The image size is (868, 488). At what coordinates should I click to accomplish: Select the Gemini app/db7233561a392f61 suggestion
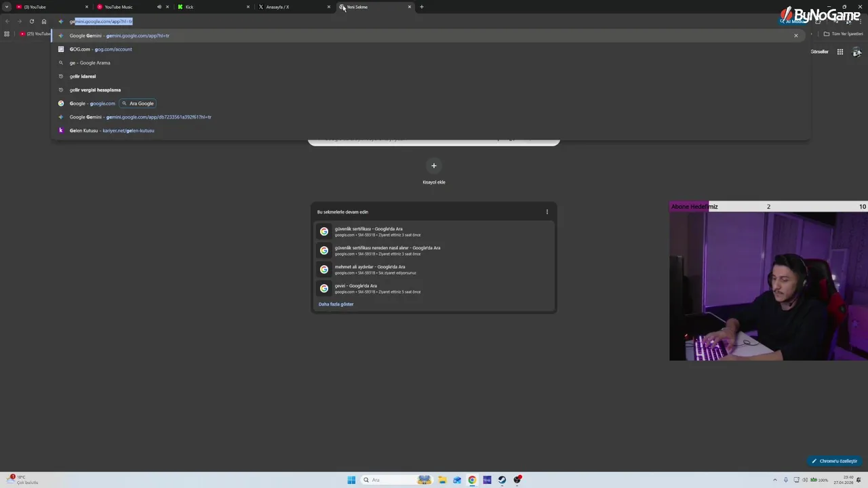[x=430, y=117]
